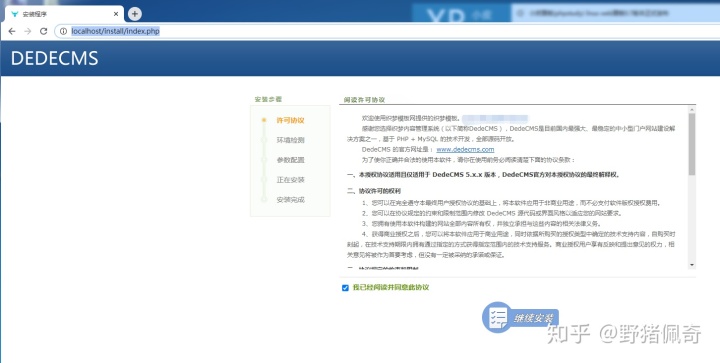Click the orange dot beside 许可协议
Screen dimensions: 720x363
tap(264, 120)
